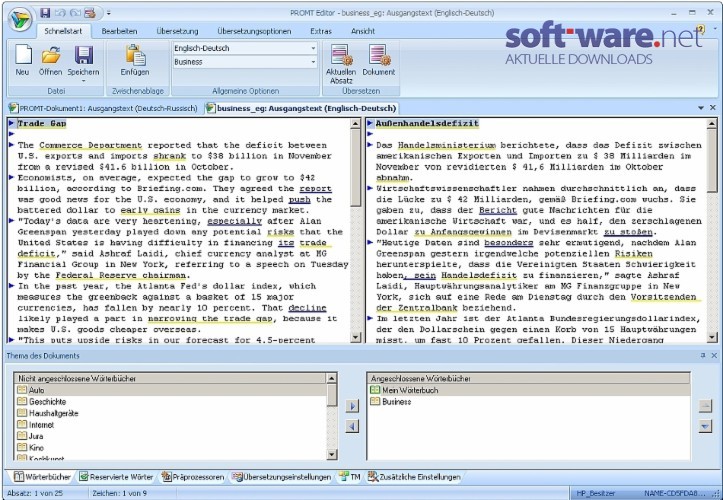
Task: Open the Übersetzung ribbon tab
Action: [x=178, y=31]
